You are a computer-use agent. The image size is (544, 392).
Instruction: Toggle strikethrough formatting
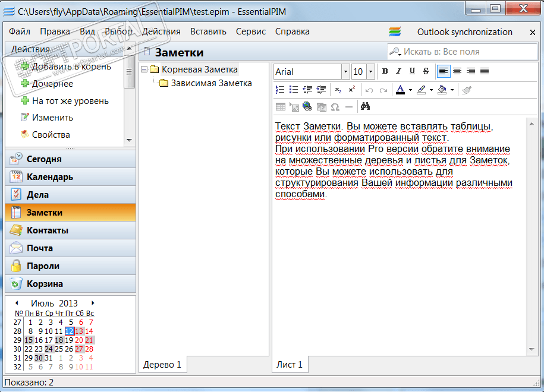coord(426,71)
